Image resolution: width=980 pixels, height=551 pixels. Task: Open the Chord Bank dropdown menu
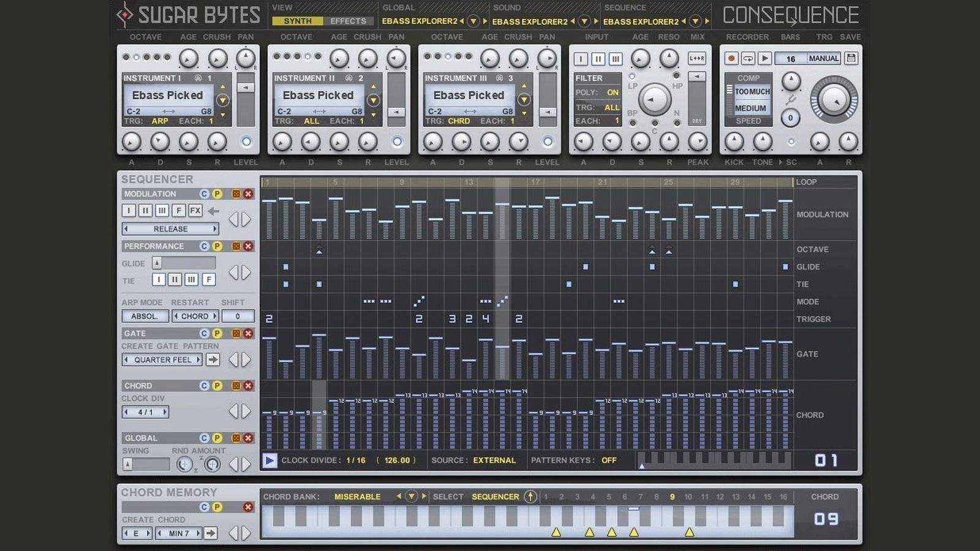pyautogui.click(x=412, y=497)
